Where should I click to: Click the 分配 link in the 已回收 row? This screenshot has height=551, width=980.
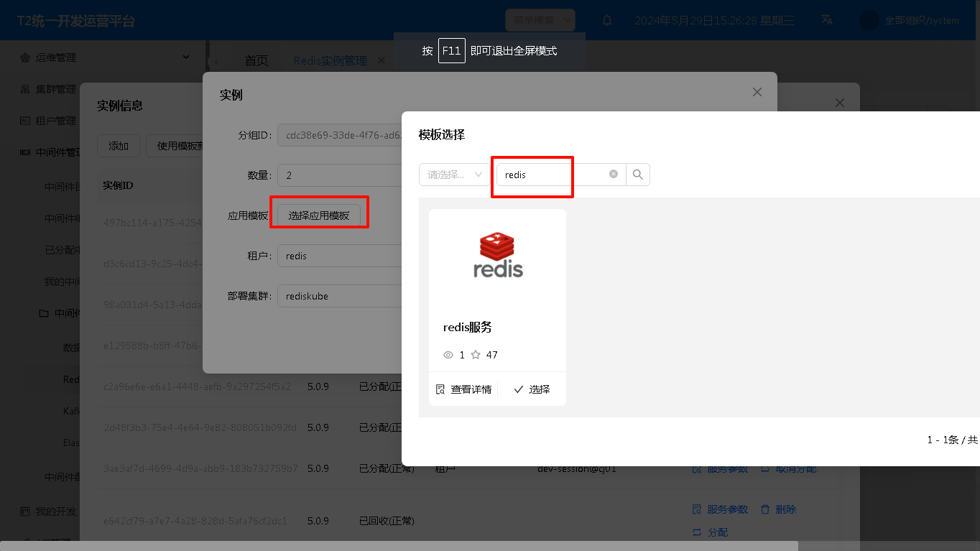710,532
